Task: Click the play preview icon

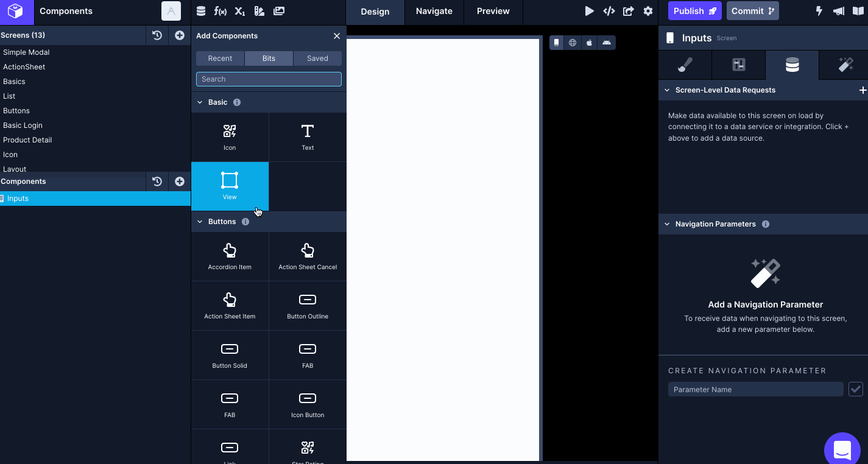Action: click(x=589, y=11)
